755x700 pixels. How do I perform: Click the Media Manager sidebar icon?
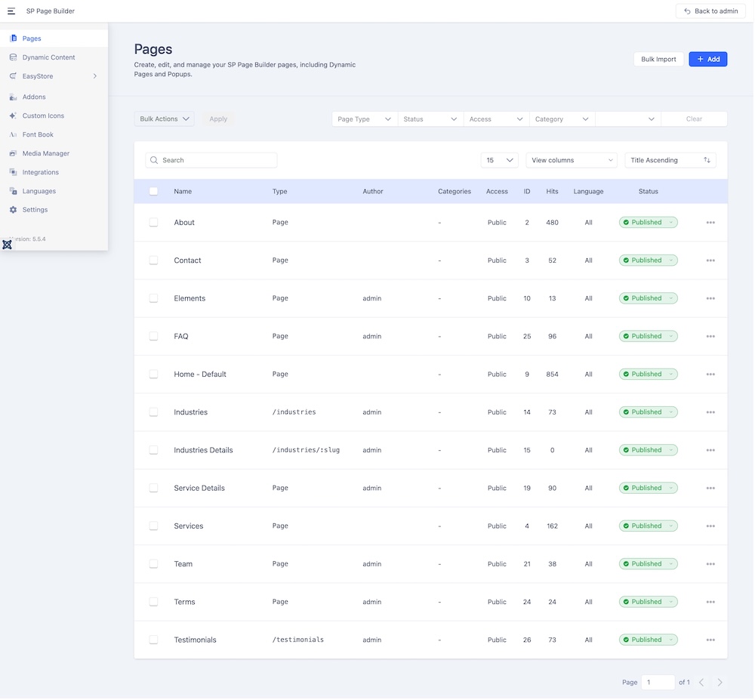click(x=14, y=153)
